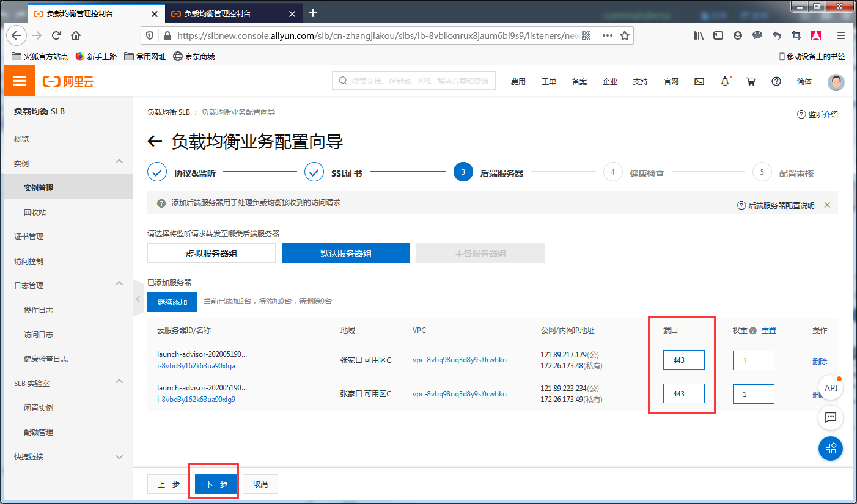
Task: Open 证书管理 in the sidebar
Action: [x=29, y=236]
